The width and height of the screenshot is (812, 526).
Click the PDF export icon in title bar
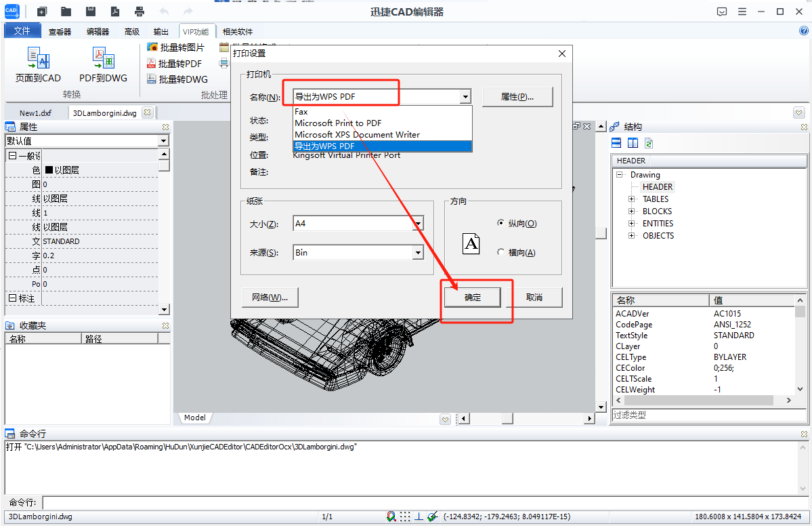115,12
